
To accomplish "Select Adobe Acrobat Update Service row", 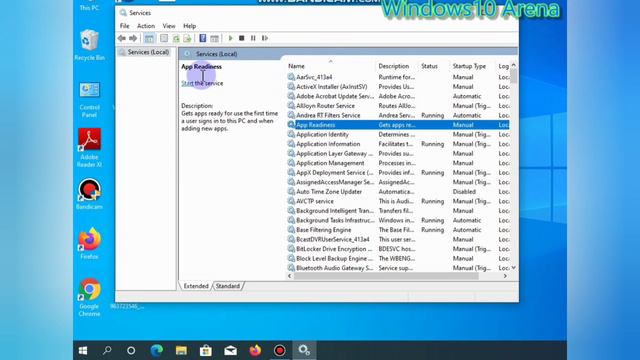I will pos(398,96).
